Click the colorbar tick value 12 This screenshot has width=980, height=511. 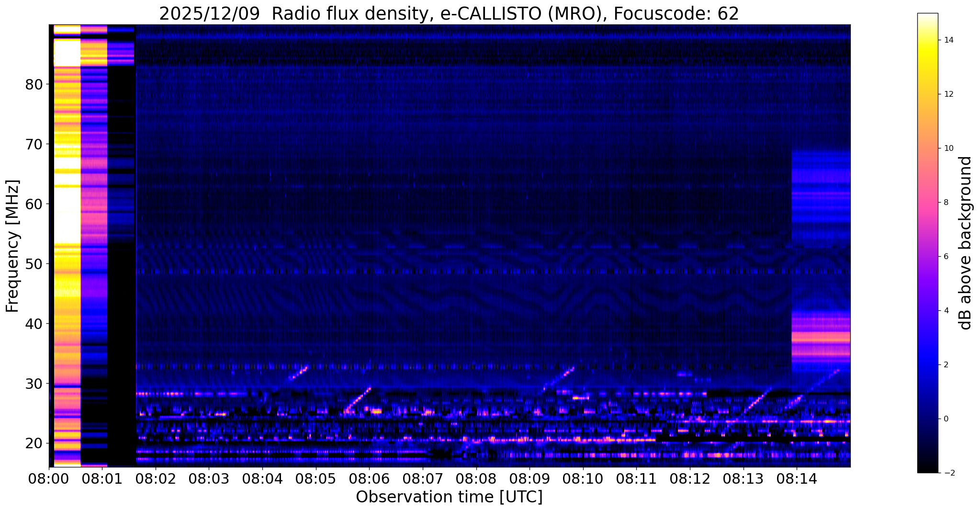tap(948, 94)
